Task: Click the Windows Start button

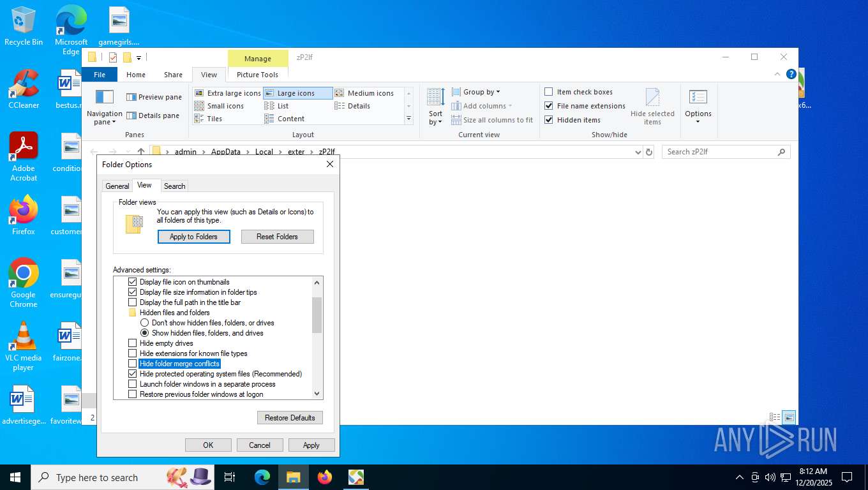Action: (x=15, y=477)
